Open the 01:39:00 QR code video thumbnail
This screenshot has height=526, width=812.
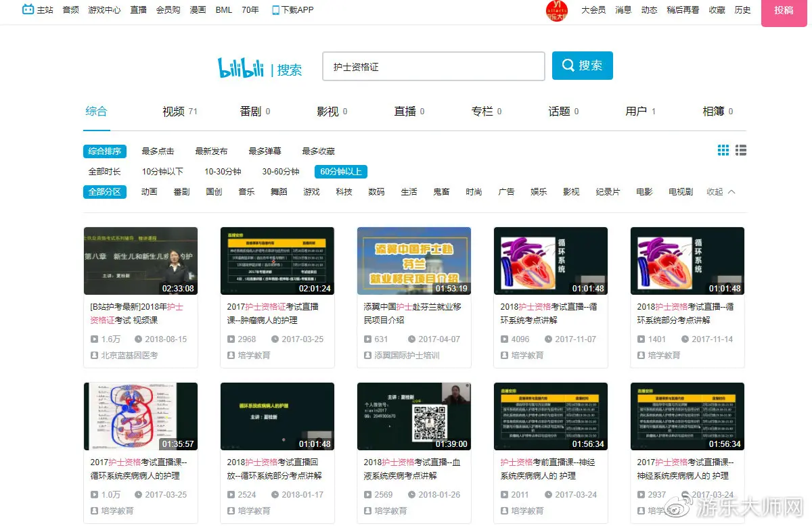pyautogui.click(x=414, y=416)
